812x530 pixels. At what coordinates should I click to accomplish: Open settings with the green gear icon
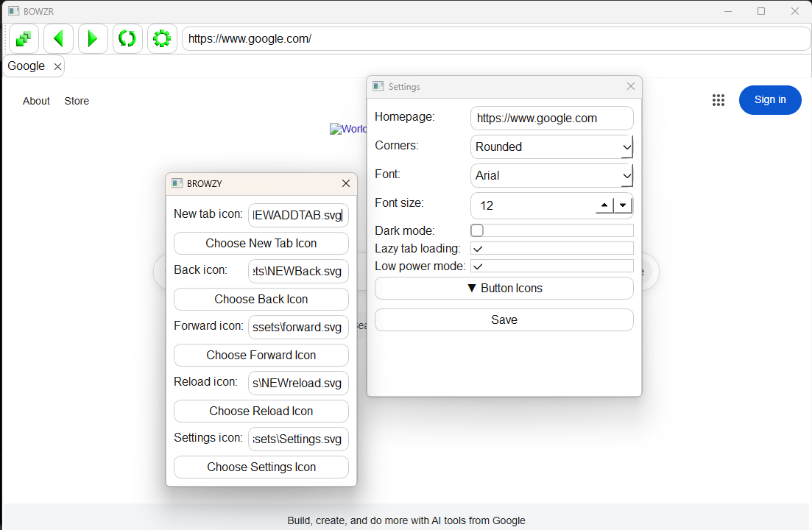pos(162,39)
